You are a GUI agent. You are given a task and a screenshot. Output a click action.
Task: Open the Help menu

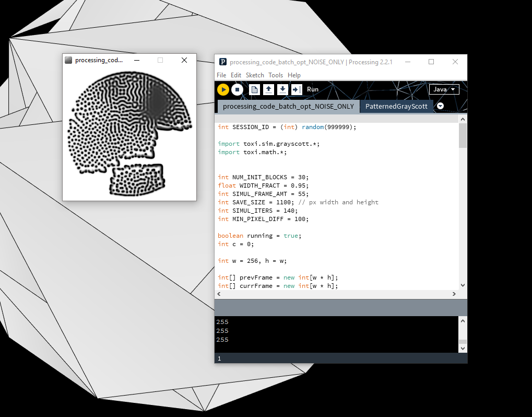(294, 75)
